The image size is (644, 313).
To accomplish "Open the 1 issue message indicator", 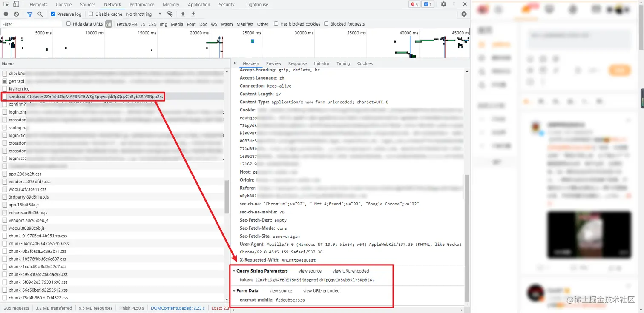I will coord(428,4).
